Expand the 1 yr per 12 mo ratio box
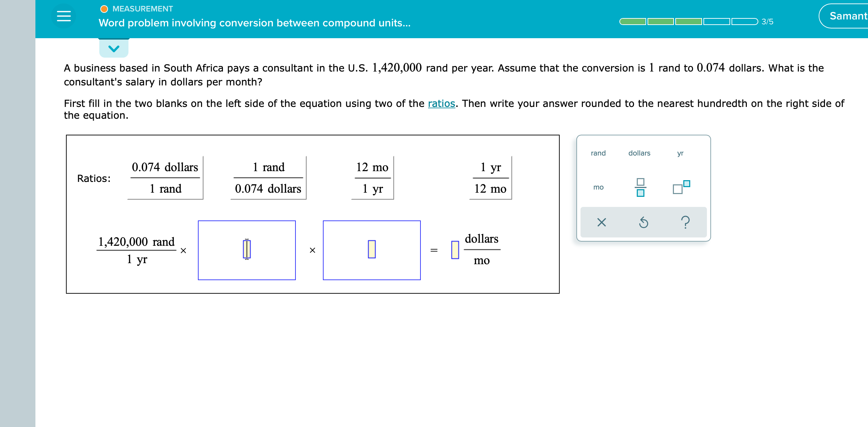This screenshot has height=427, width=868. tap(490, 178)
